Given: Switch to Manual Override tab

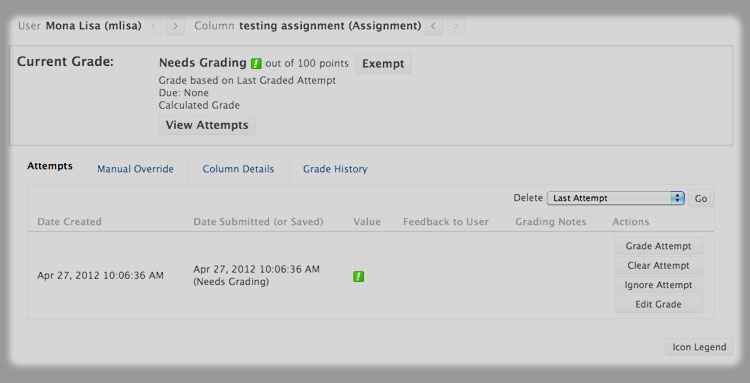Looking at the screenshot, I should click(x=135, y=169).
